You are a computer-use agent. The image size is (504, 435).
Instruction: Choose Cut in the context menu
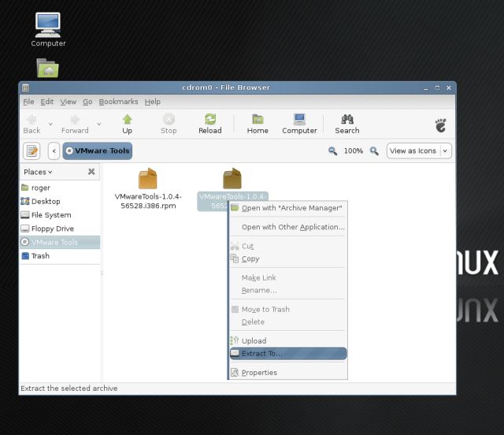click(288, 246)
